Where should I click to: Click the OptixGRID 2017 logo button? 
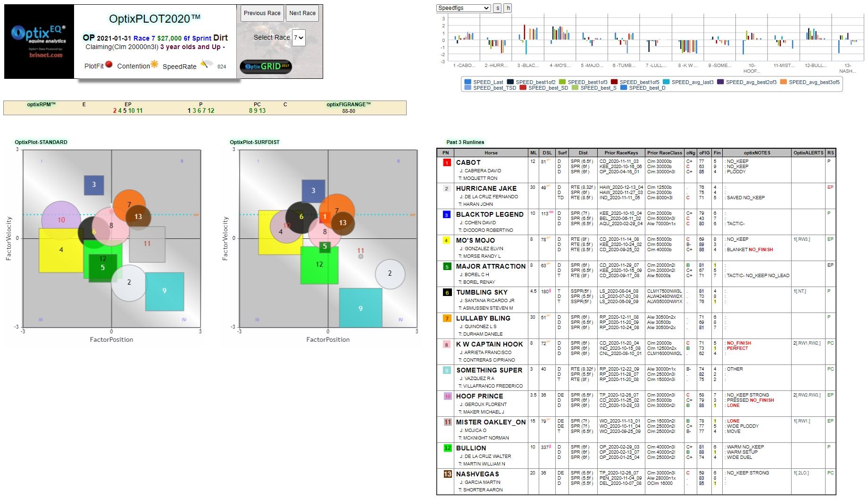point(266,67)
